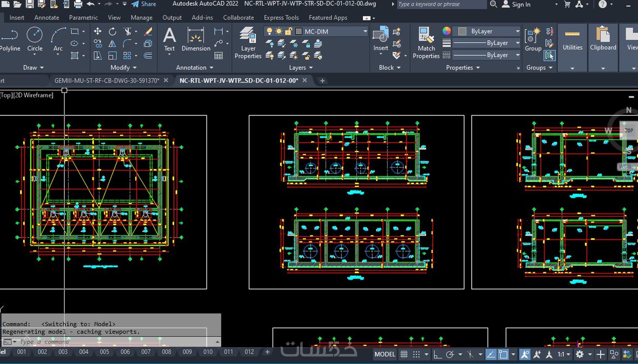Screen dimensions: 638x364
Task: Pick the Rotate tool
Action: pos(112,32)
